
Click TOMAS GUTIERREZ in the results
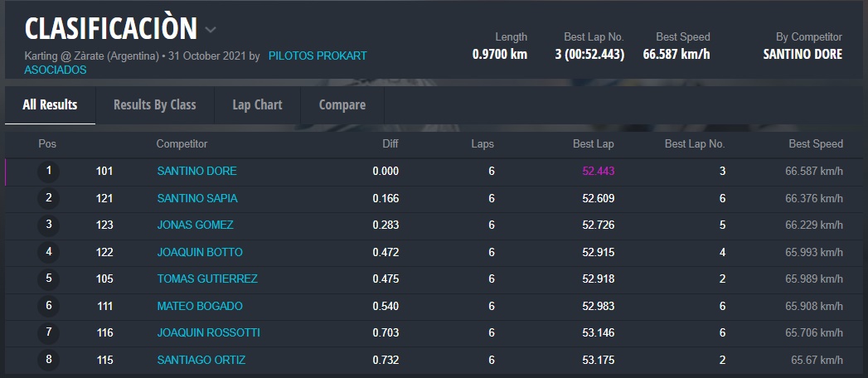click(207, 279)
